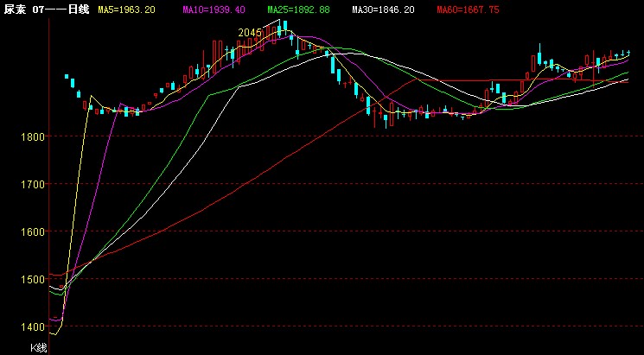
Task: Click the 2045 peak price annotation
Action: (x=250, y=33)
